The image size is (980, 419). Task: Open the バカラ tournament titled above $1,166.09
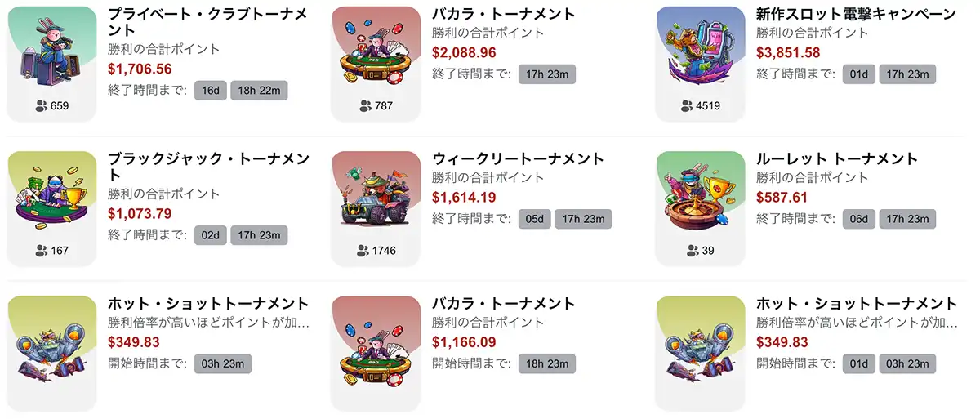point(503,304)
